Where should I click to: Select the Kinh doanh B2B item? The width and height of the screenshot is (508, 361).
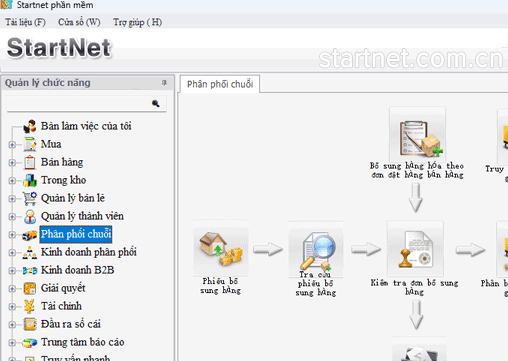[x=77, y=270]
